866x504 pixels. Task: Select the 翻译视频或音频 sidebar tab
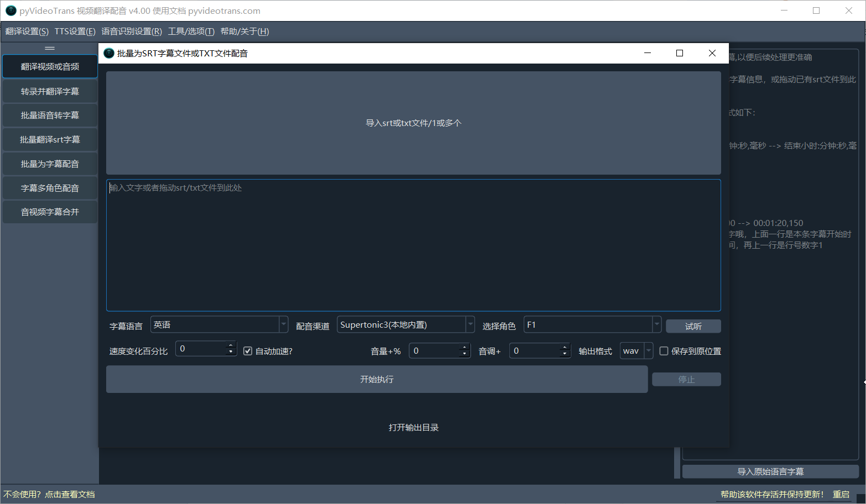click(50, 66)
